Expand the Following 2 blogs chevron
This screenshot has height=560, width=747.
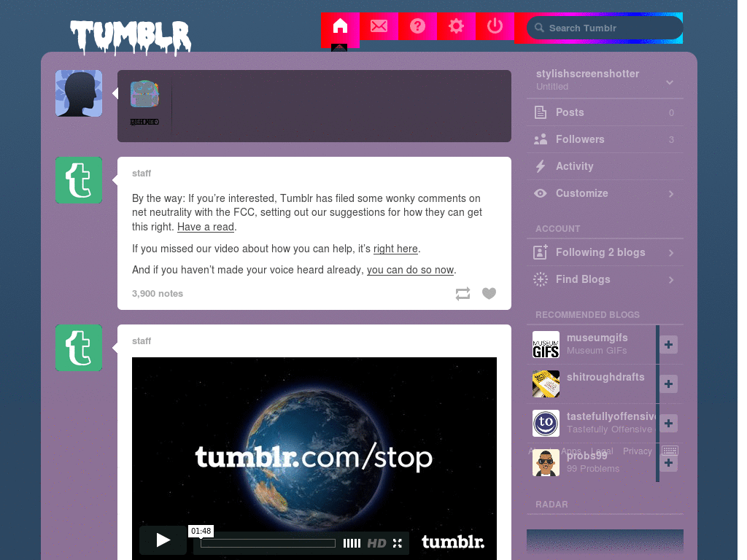tap(671, 253)
